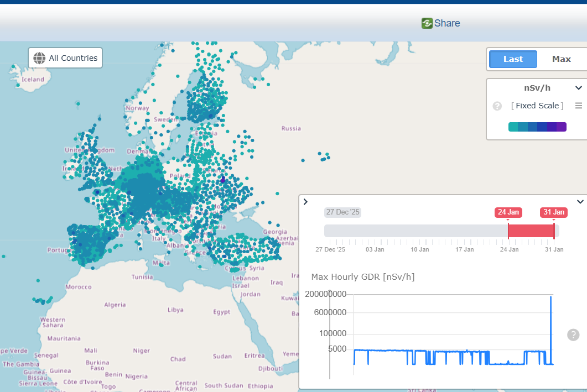Collapse the chart panel with the down chevron
The image size is (587, 392).
pos(580,202)
